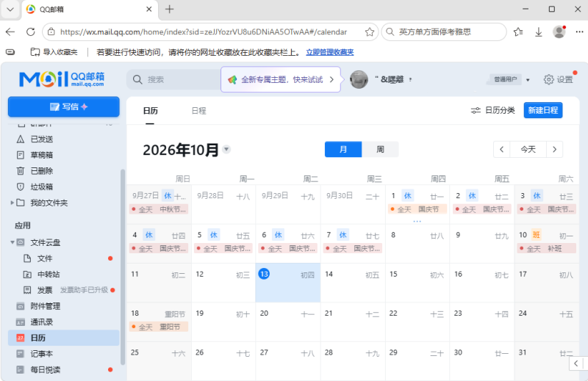Image resolution: width=588 pixels, height=381 pixels.
Task: Open 补班 event on October 10
Action: 546,248
